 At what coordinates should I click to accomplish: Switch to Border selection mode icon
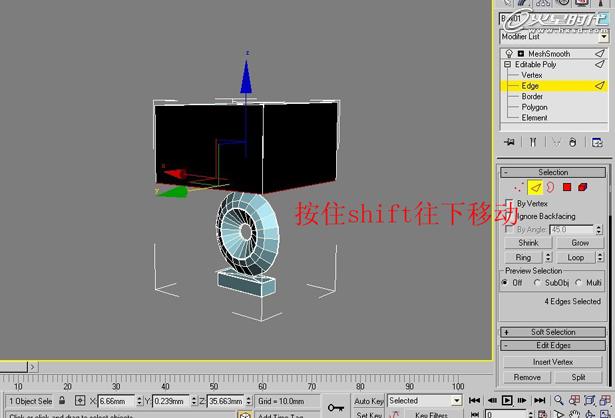550,186
